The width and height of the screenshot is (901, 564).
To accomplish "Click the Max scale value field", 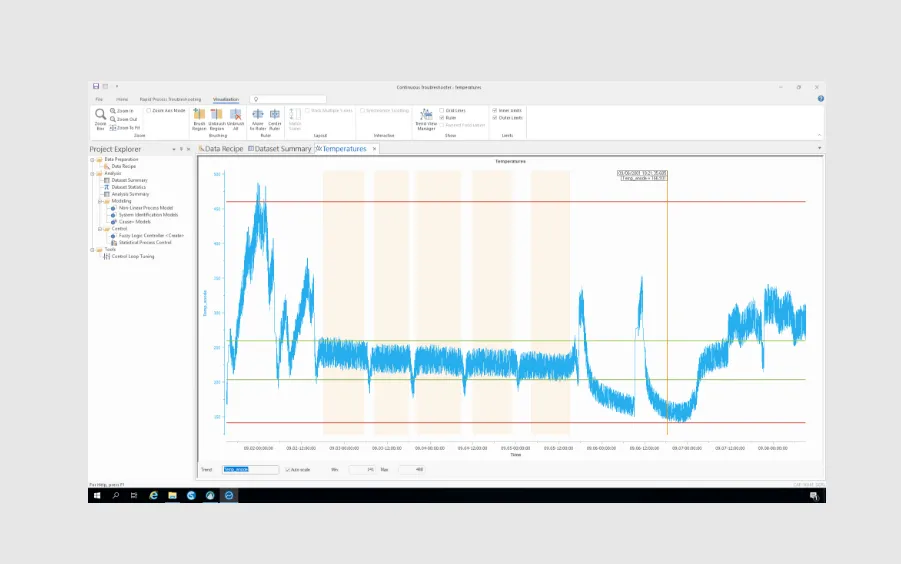I will click(411, 470).
